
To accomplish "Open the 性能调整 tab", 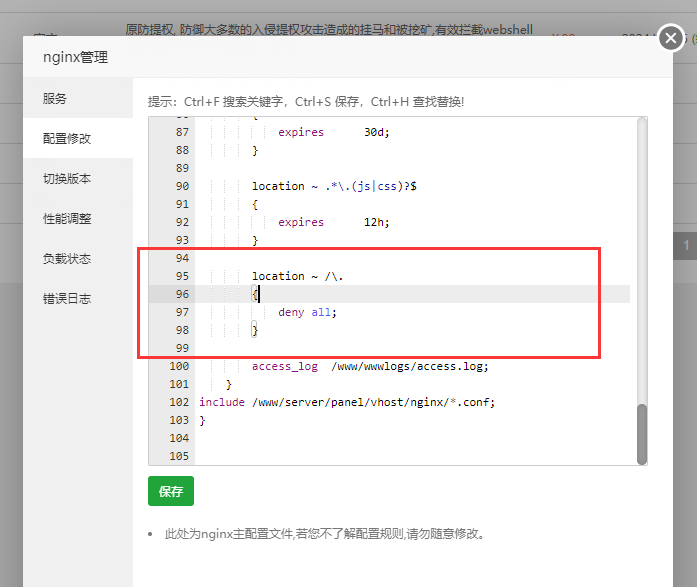I will coord(78,218).
